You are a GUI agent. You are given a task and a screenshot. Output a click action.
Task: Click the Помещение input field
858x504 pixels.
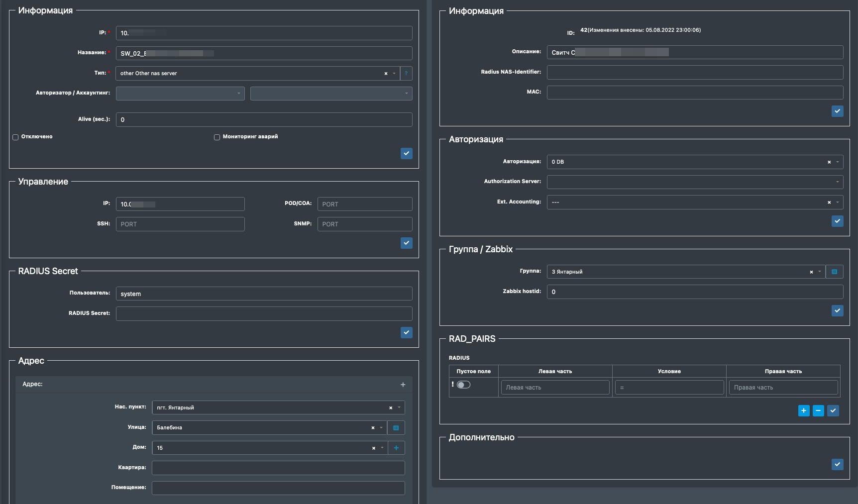point(278,488)
